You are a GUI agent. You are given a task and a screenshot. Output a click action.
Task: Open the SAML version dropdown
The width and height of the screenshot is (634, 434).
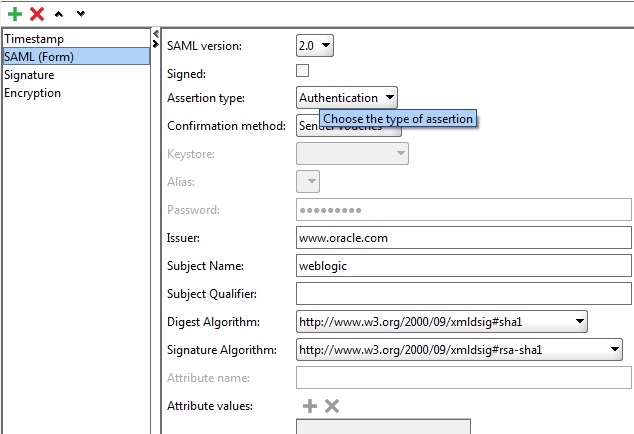315,46
